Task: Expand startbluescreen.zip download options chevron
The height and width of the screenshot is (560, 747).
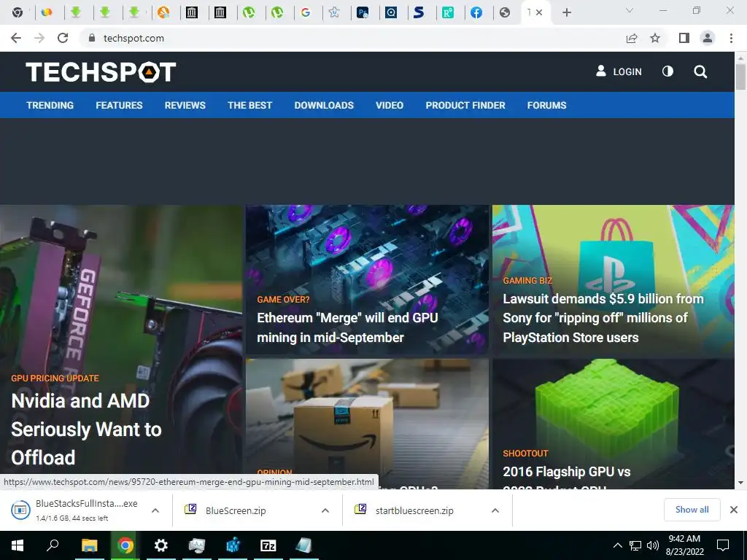Action: coord(495,510)
